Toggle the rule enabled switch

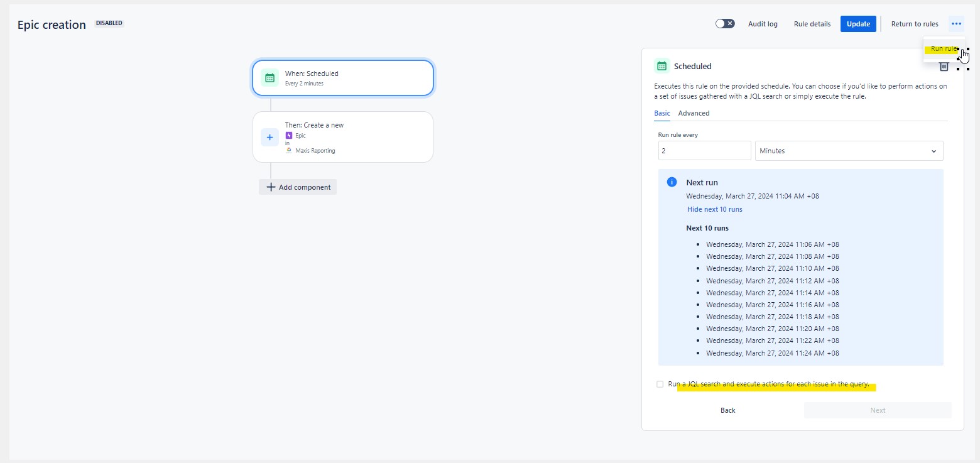pyautogui.click(x=725, y=24)
